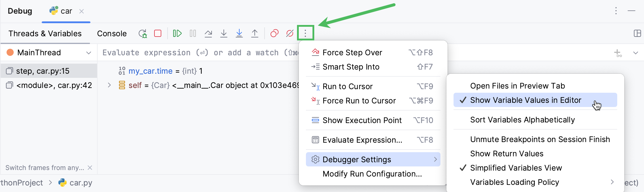
Task: Expand the self variable node
Action: pyautogui.click(x=109, y=85)
